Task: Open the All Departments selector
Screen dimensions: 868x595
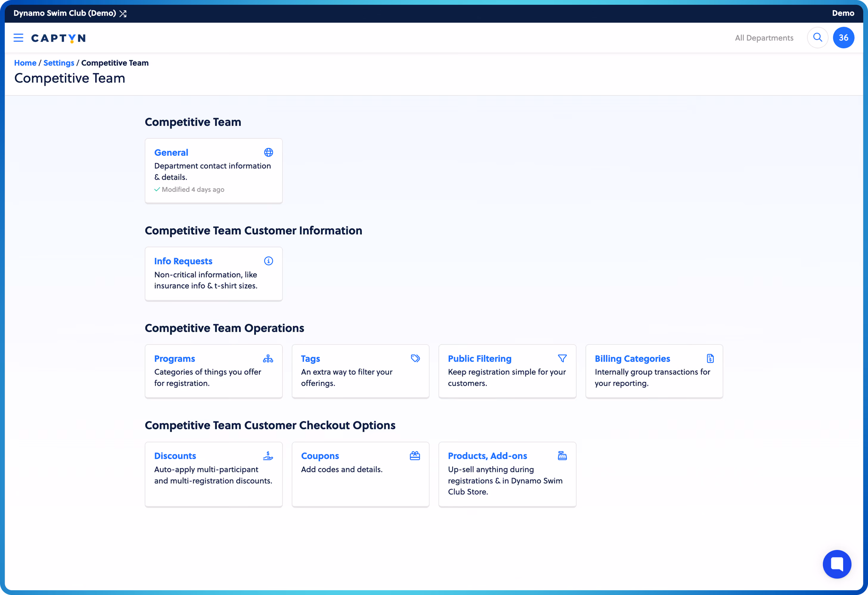Action: (x=764, y=38)
